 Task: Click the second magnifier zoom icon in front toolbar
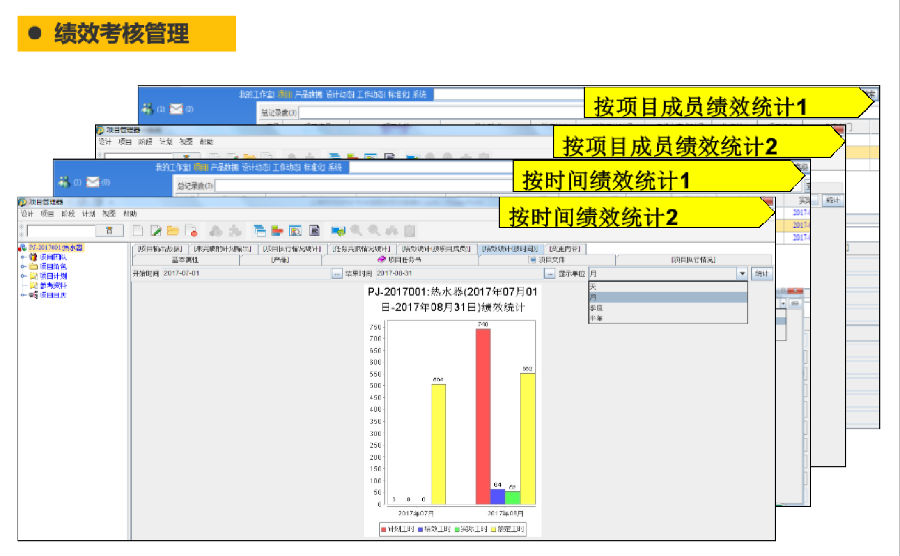pyautogui.click(x=374, y=231)
